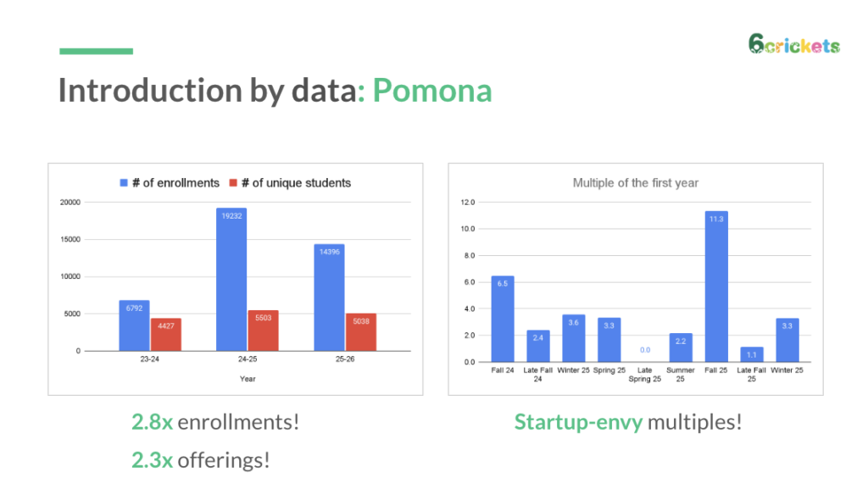
Task: Select the 19232 enrollments bar for 24-25
Action: pos(231,279)
